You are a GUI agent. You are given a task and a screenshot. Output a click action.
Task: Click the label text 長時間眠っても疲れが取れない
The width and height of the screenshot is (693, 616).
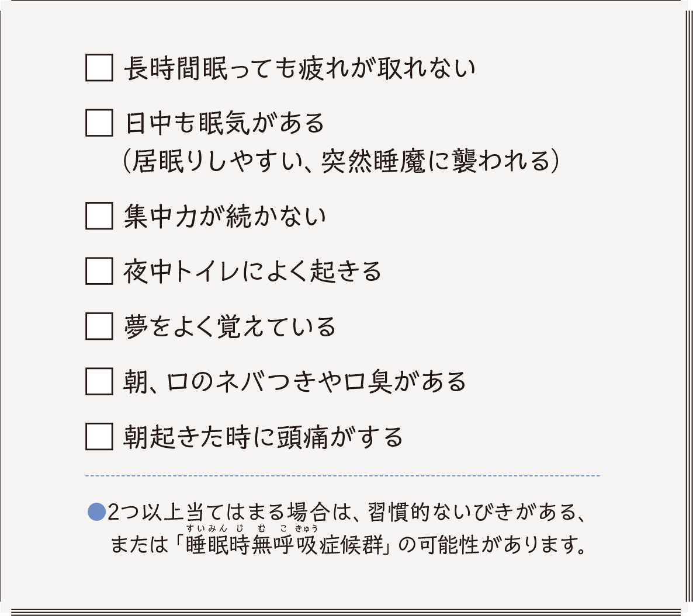pos(299,68)
